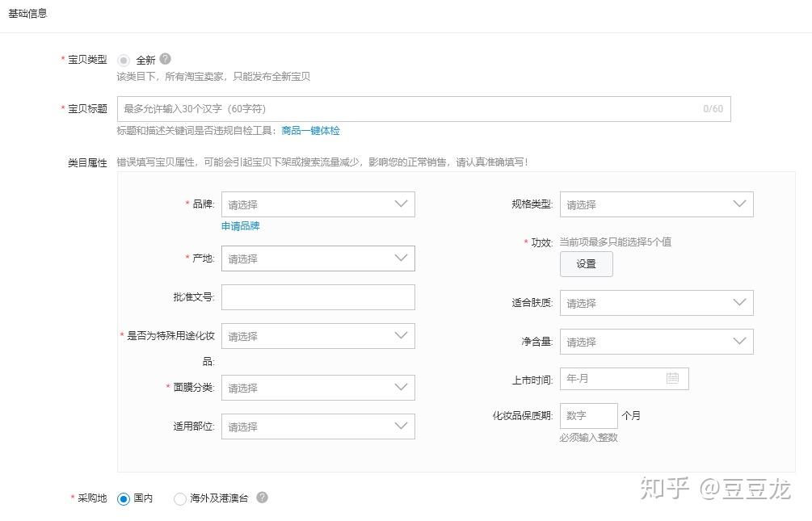This screenshot has height=521, width=812.
Task: Click the question mark next to 海外及港澳台
Action: click(262, 498)
